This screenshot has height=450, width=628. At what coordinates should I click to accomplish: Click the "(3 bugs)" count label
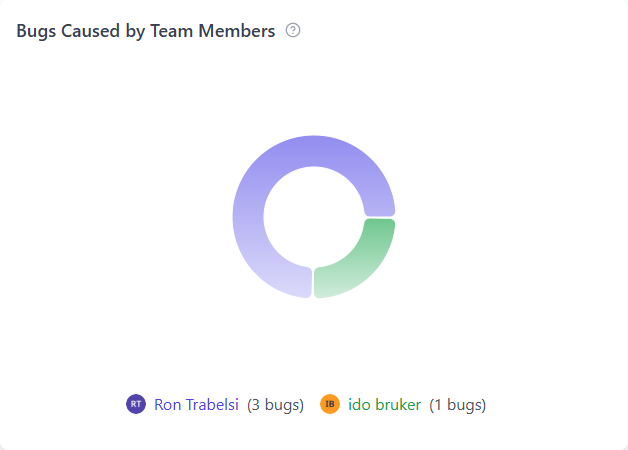[275, 405]
